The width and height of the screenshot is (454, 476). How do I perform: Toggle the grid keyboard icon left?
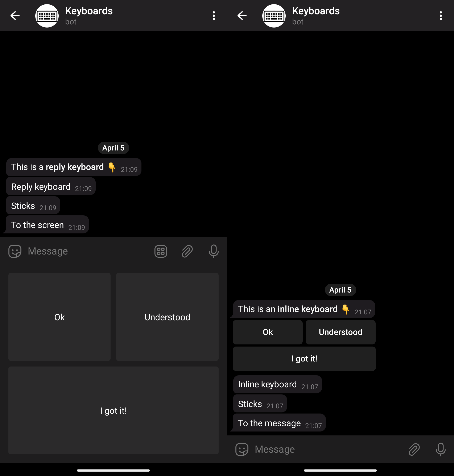[161, 251]
